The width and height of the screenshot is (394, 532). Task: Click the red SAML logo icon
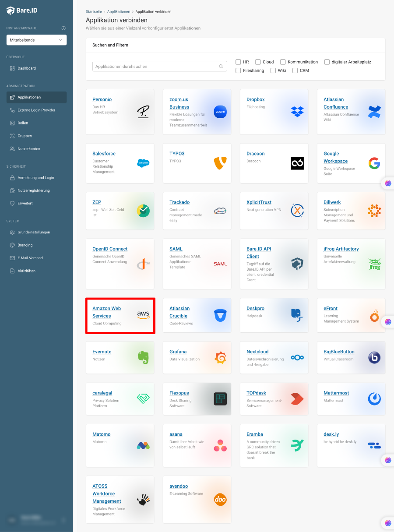pyautogui.click(x=220, y=264)
